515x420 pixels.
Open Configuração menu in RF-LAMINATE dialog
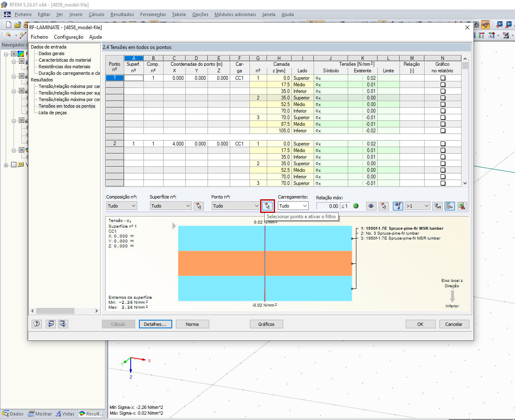coord(69,37)
